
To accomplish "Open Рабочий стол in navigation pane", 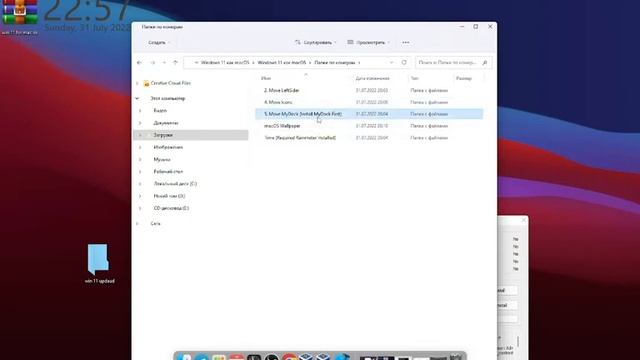I will tap(168, 171).
